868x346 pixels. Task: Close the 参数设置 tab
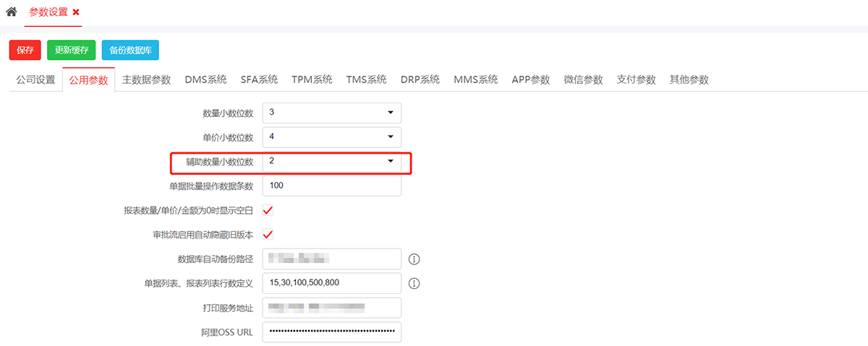coord(76,12)
